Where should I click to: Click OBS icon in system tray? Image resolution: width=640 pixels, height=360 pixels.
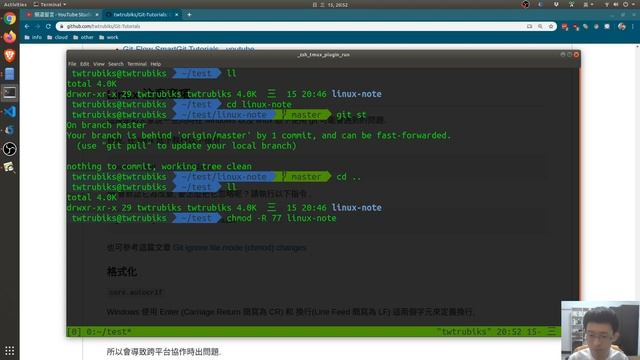[x=525, y=4]
